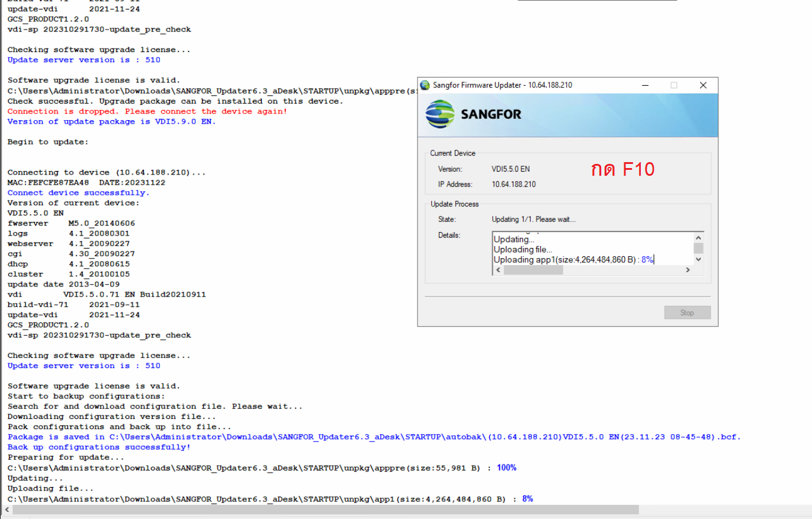This screenshot has height=519, width=812.
Task: Click the 'Updating...' line in the Details box
Action: click(x=513, y=240)
